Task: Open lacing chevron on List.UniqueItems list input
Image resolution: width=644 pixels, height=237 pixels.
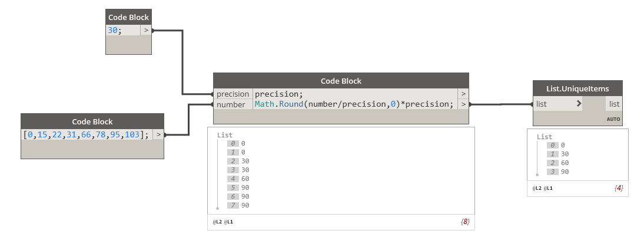Action: pyautogui.click(x=579, y=104)
